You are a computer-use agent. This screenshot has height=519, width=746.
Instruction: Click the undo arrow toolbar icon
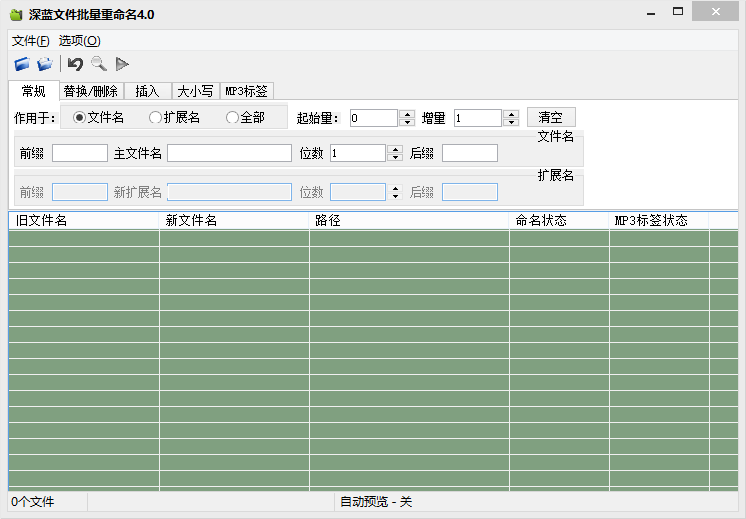tap(75, 64)
